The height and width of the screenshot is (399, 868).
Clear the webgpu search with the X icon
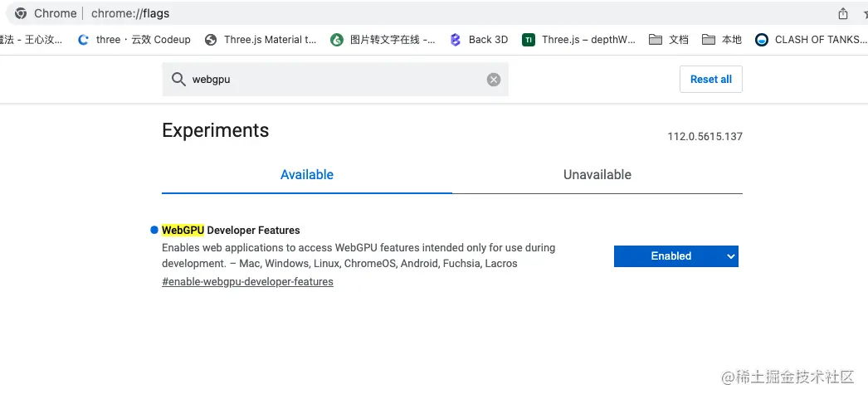[494, 80]
